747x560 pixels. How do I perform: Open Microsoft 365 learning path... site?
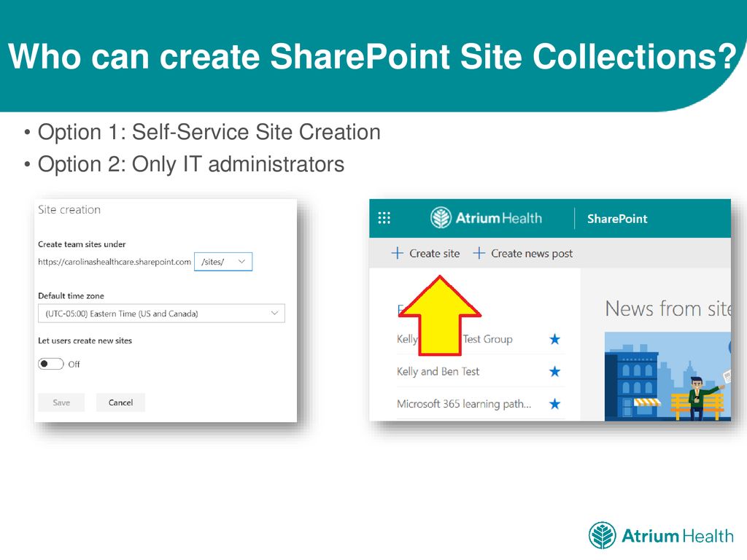(463, 404)
